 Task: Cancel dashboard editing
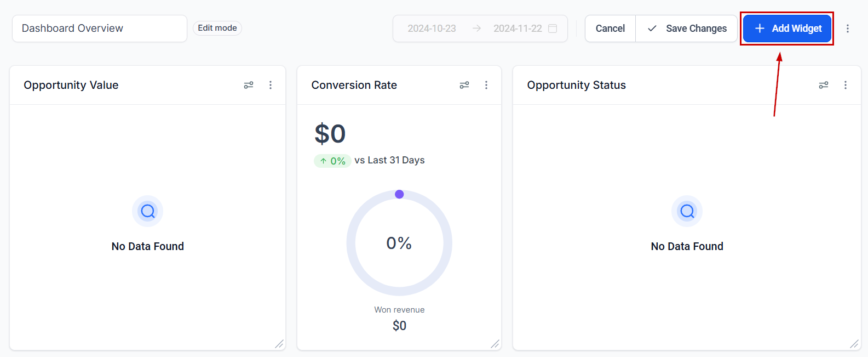[610, 29]
